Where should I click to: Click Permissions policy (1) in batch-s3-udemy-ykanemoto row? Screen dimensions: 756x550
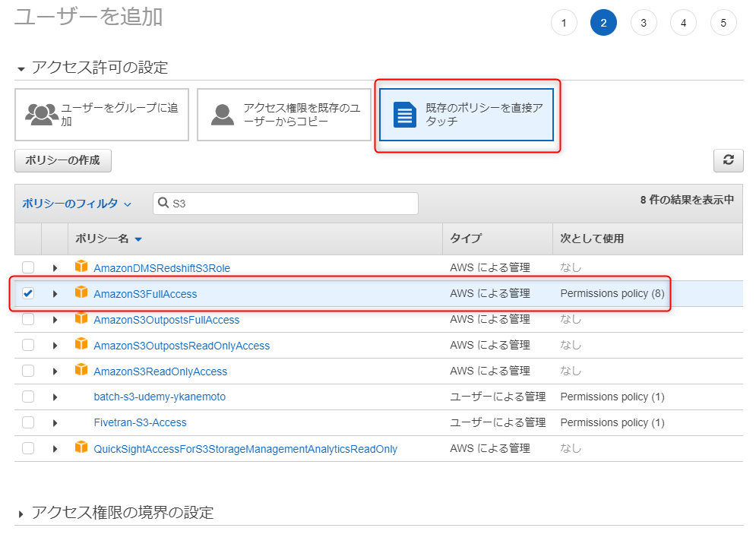click(x=612, y=397)
